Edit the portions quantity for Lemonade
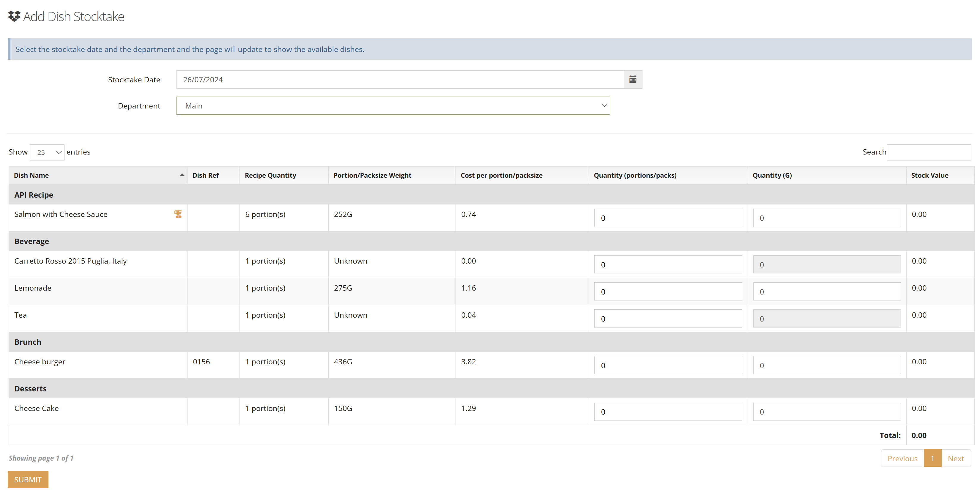The height and width of the screenshot is (496, 980). [x=668, y=291]
